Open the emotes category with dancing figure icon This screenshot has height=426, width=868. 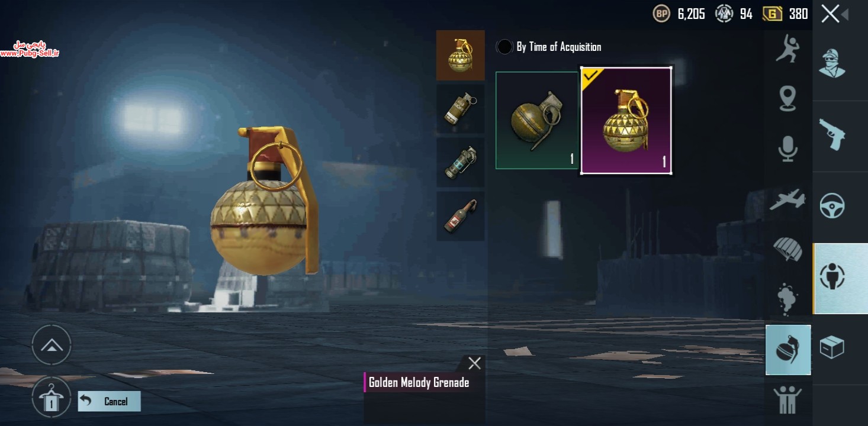tap(787, 49)
